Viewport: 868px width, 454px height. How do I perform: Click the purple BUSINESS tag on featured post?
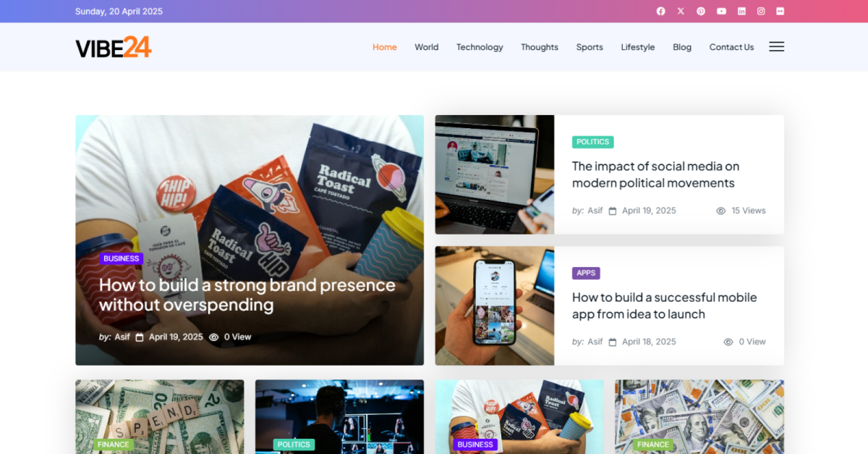pyautogui.click(x=122, y=258)
